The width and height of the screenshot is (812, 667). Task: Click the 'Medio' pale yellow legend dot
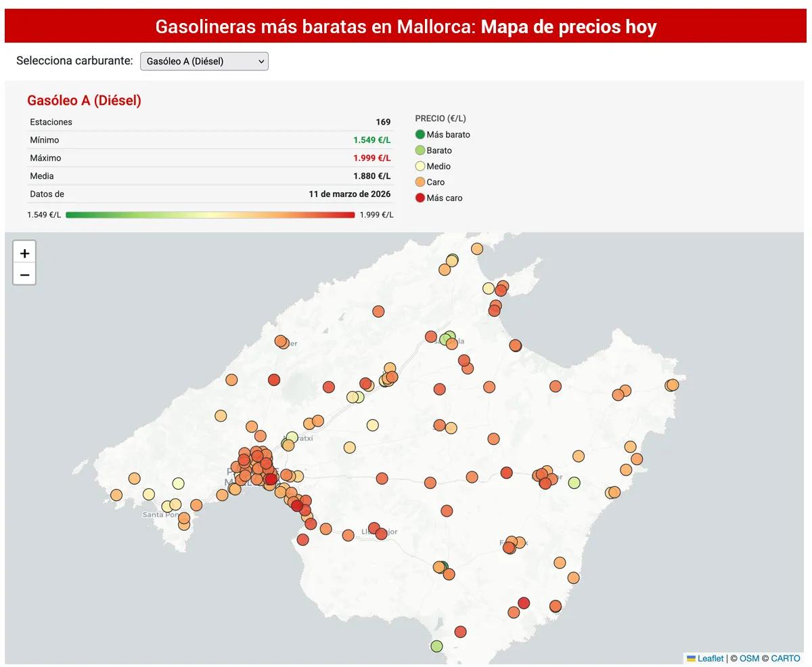click(420, 166)
